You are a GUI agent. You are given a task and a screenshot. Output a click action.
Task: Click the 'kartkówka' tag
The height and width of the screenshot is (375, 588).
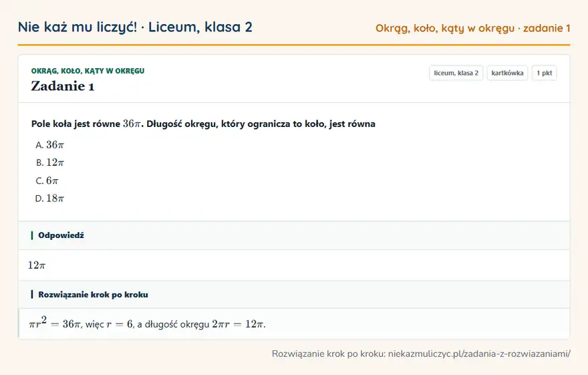tap(507, 73)
